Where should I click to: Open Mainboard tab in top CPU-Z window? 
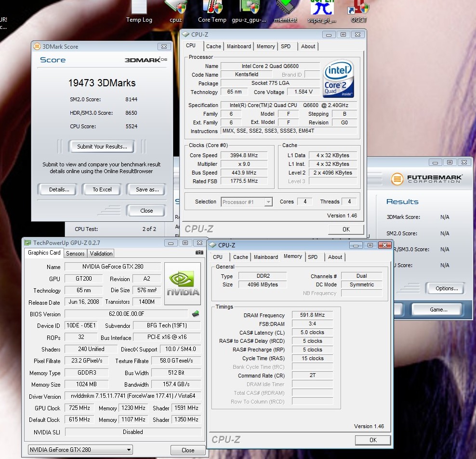(239, 46)
